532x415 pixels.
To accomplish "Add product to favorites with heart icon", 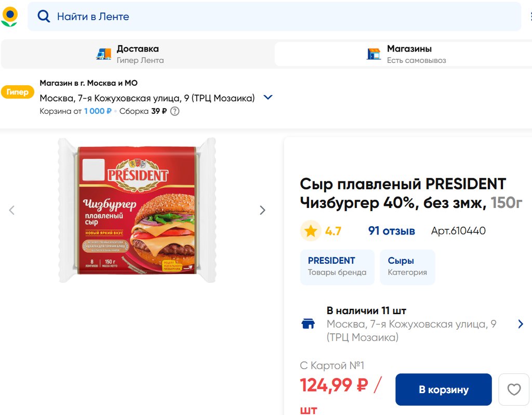I will 513,389.
